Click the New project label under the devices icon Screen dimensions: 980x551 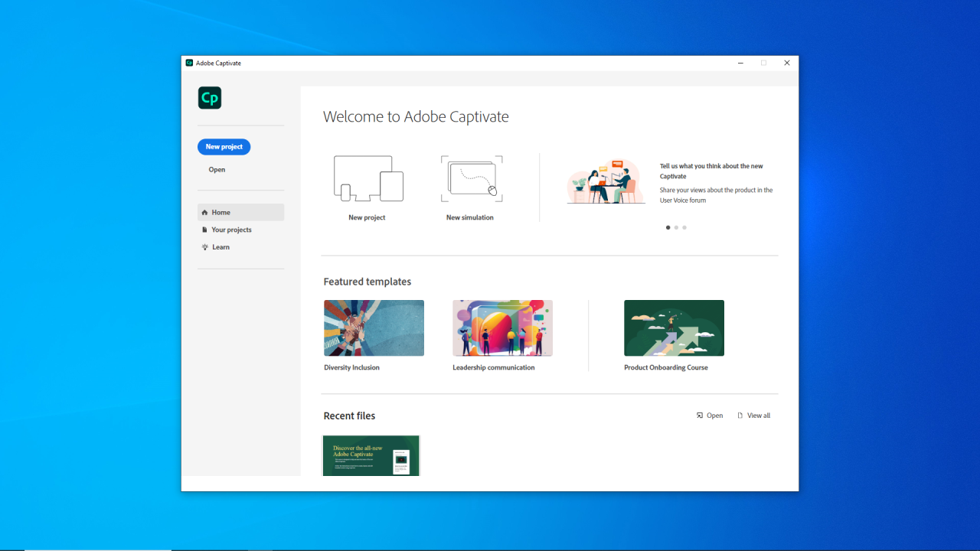point(367,218)
